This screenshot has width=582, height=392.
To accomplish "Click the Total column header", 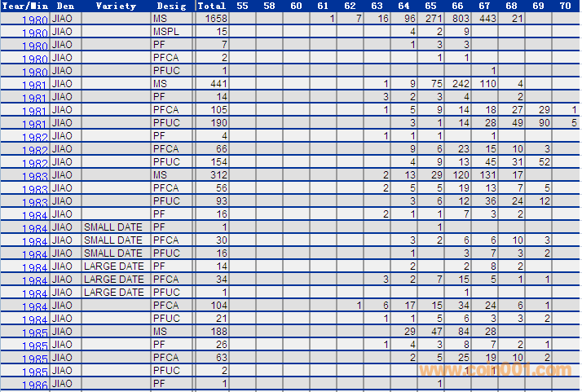I will pos(211,6).
